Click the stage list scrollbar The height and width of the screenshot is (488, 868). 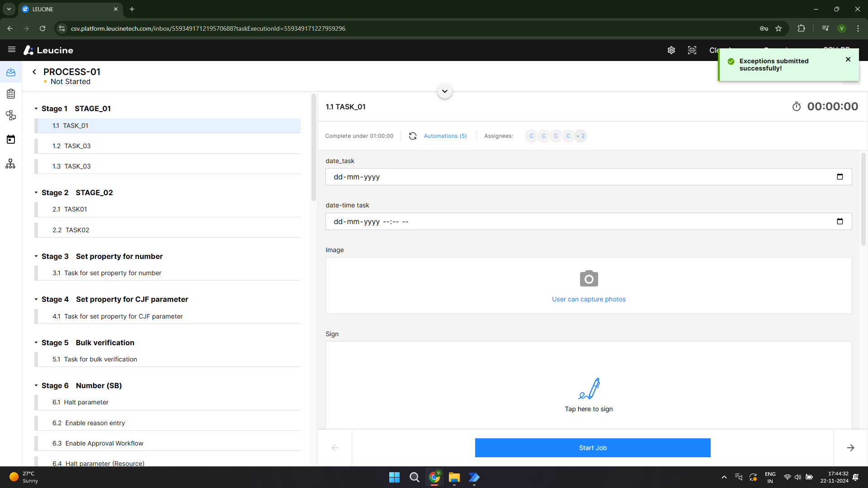314,147
